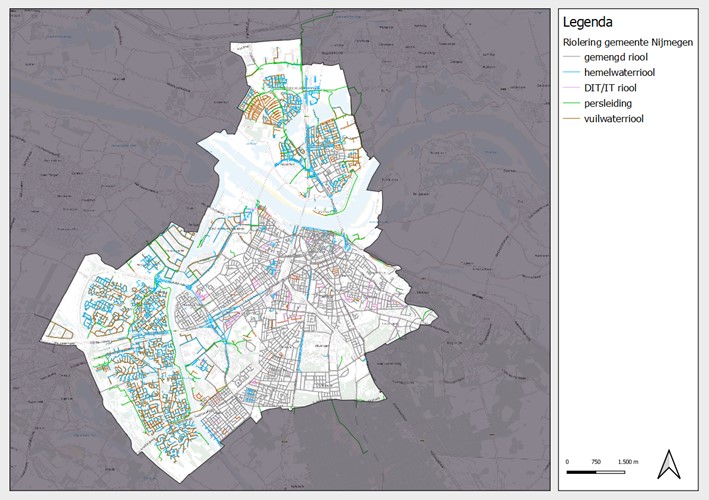The height and width of the screenshot is (500, 709).
Task: Click the black-and-white scale bar
Action: coord(597,470)
